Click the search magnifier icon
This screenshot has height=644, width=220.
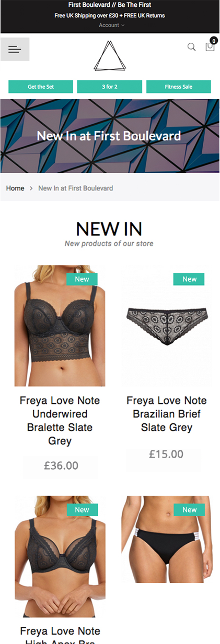point(191,47)
